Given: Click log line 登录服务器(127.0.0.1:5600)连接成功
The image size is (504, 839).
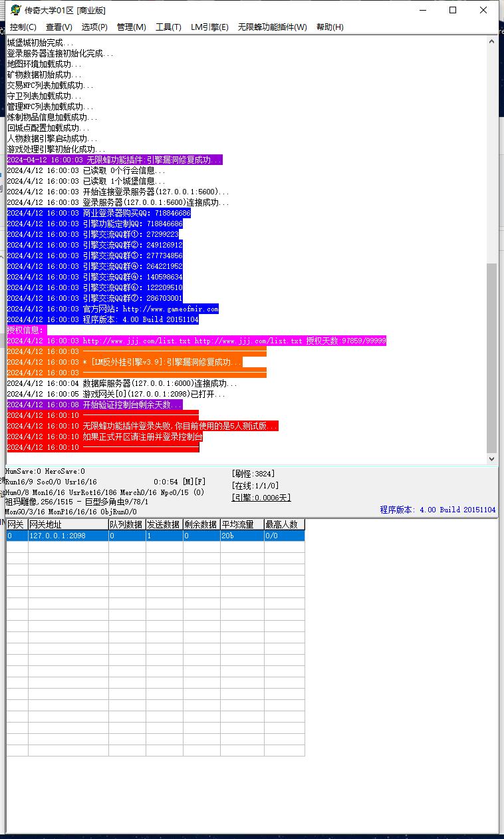Looking at the screenshot, I should (x=118, y=202).
